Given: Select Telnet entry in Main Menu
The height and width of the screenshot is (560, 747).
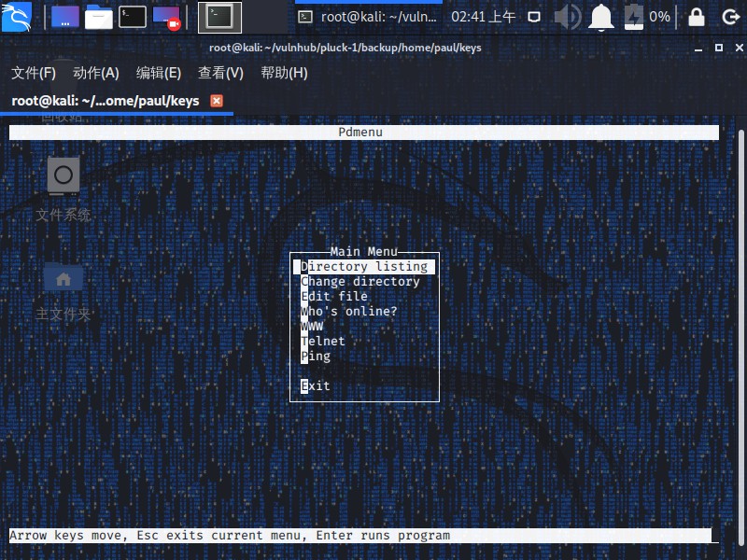Looking at the screenshot, I should tap(322, 341).
